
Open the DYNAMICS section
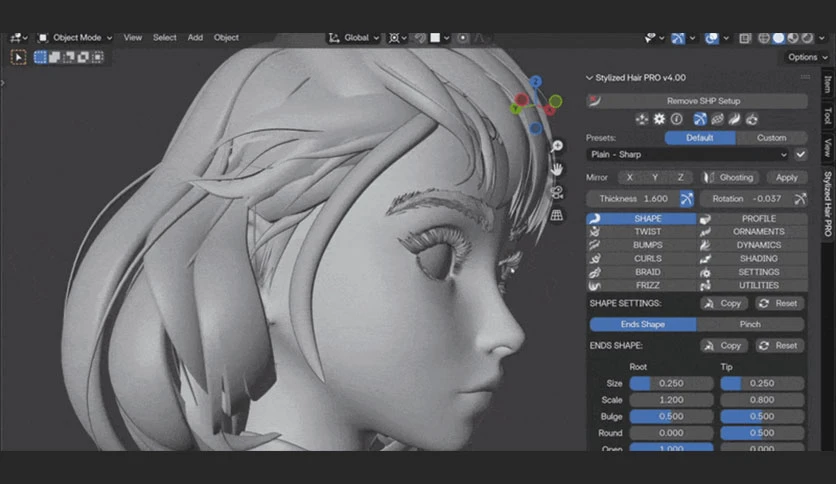pos(752,245)
